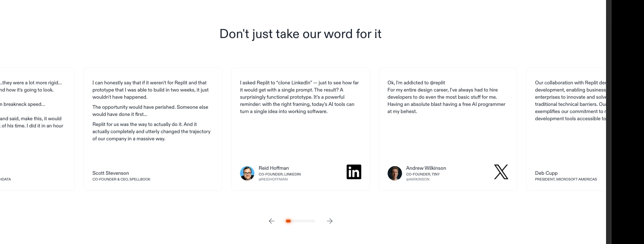This screenshot has width=644, height=244.
Task: Click the name Scott Stevenson
Action: (x=111, y=173)
